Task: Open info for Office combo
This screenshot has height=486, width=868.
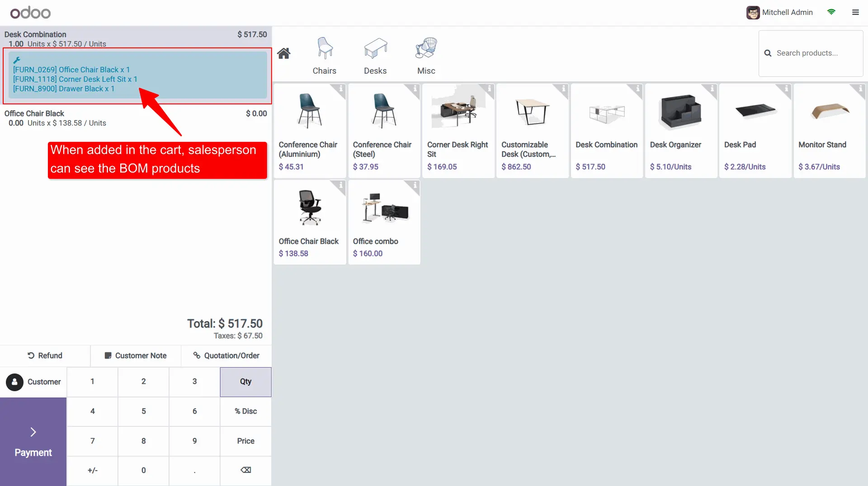Action: pos(415,185)
